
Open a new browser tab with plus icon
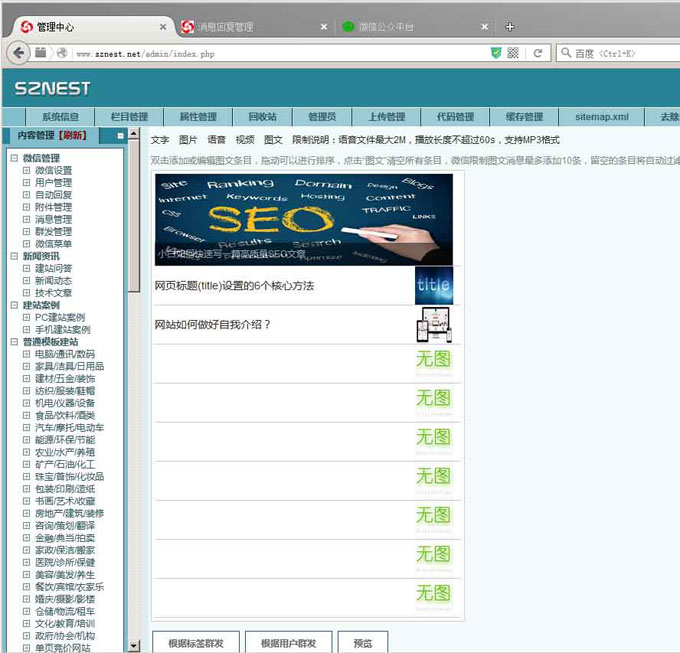509,26
